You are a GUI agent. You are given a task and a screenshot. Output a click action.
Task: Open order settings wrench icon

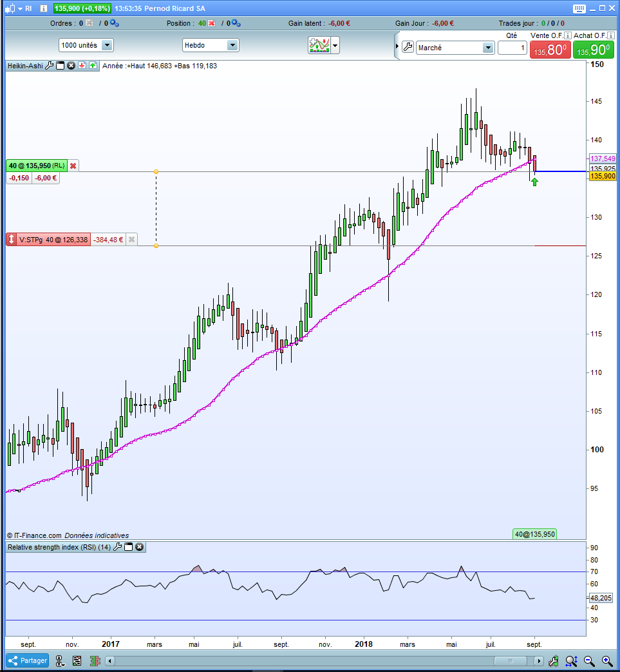(x=408, y=47)
